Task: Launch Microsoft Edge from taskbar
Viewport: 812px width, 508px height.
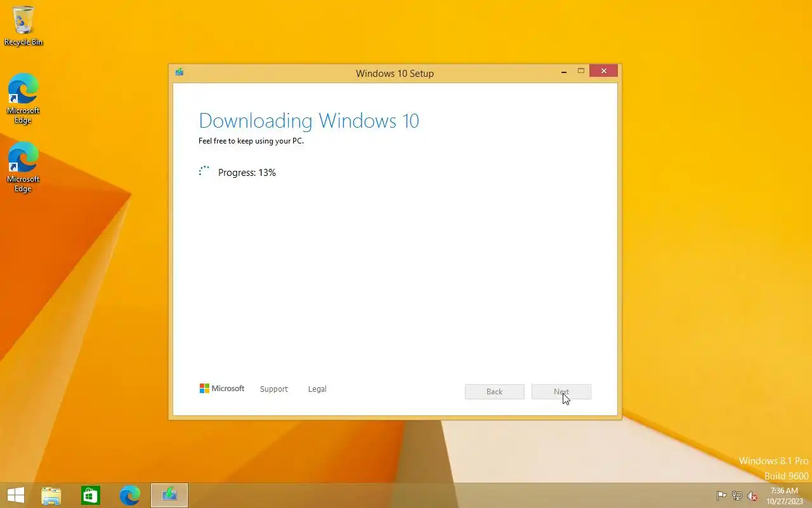Action: coord(130,495)
